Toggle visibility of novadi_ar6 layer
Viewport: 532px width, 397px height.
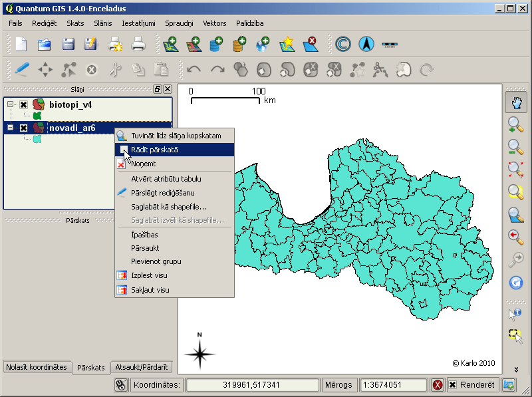pos(23,128)
